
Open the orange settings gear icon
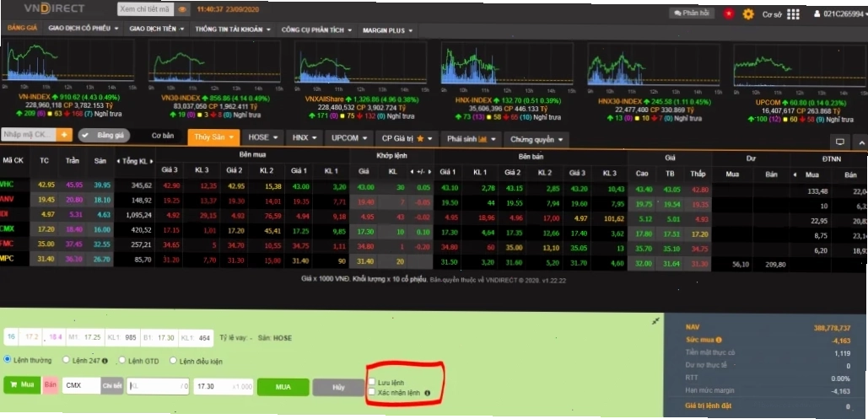click(748, 13)
